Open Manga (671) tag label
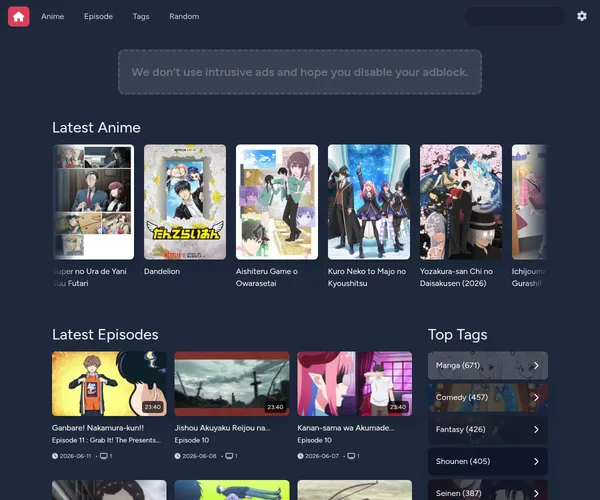600x500 pixels. [458, 365]
